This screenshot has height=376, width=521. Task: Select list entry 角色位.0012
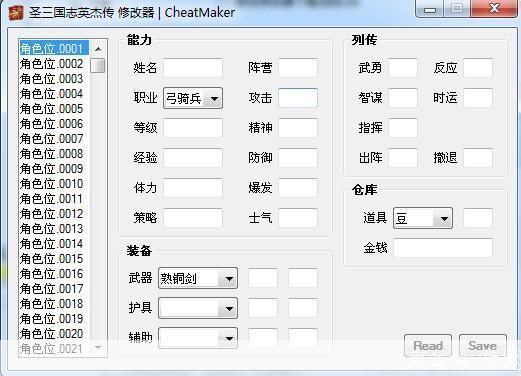pos(54,214)
